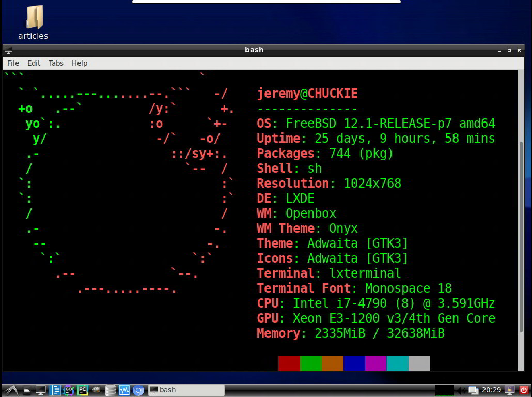Click the screen lock tray icon
The image size is (532, 397).
(510, 390)
